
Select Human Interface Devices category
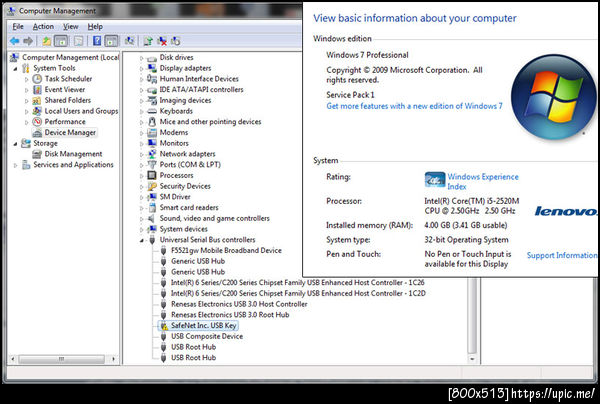pyautogui.click(x=199, y=79)
